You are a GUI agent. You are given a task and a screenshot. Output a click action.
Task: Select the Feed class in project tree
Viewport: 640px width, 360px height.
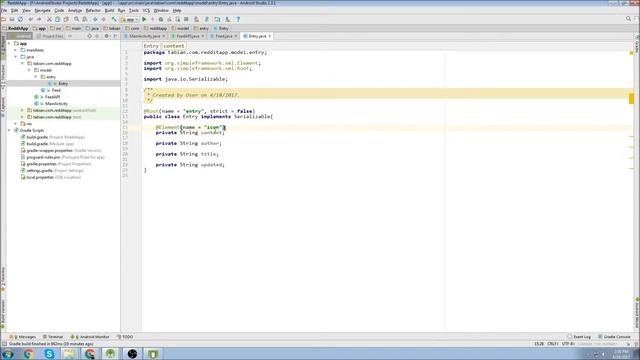[56, 90]
